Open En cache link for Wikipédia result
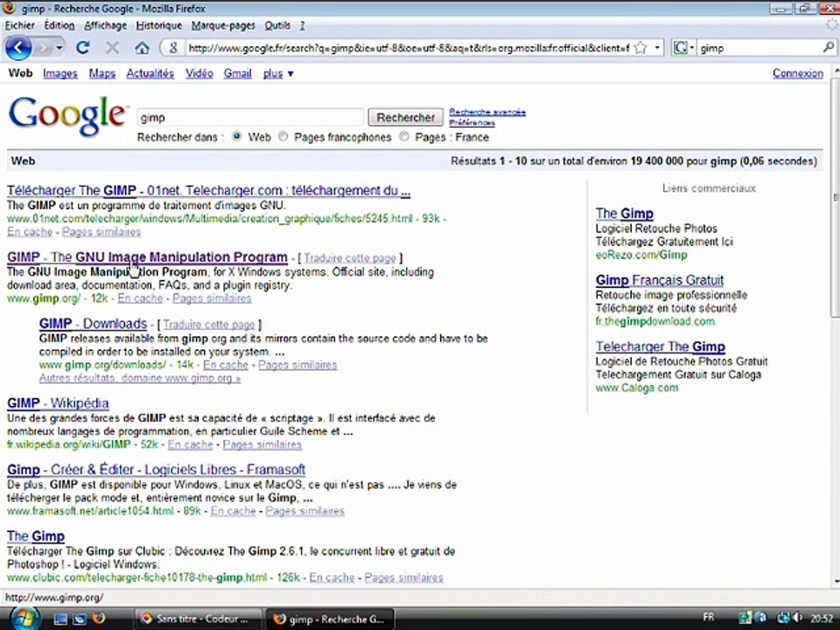 (190, 444)
